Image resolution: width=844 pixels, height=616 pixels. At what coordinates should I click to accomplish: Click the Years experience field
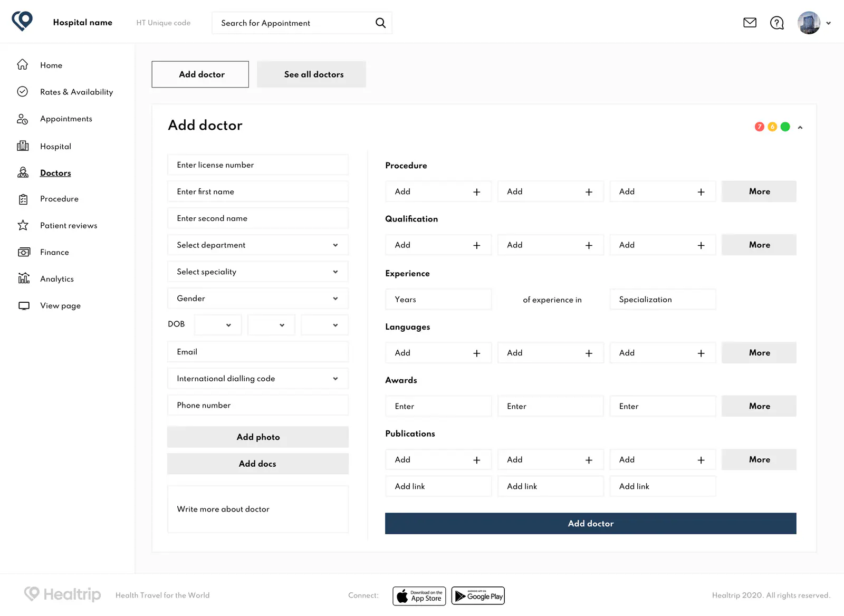pyautogui.click(x=438, y=299)
